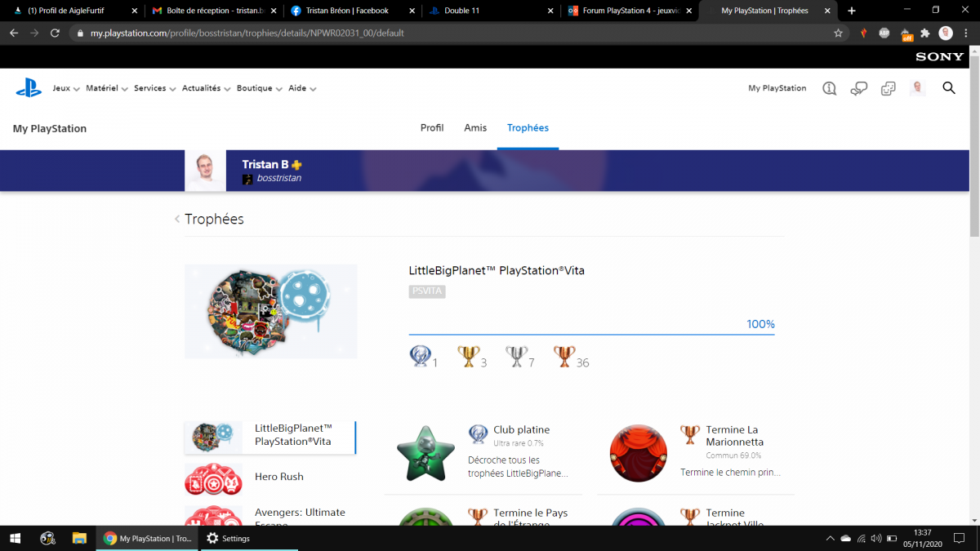Screen dimensions: 980x551
Task: Expand the Boutique dropdown menu
Action: pos(260,88)
